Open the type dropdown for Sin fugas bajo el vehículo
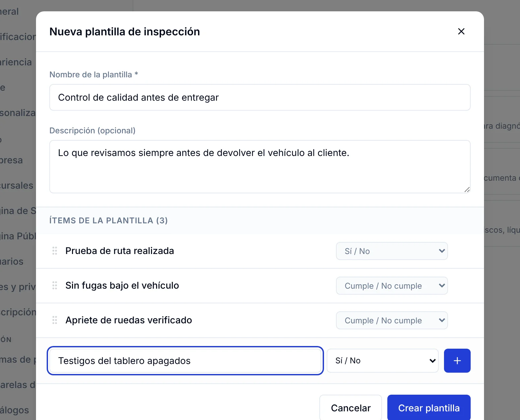Viewport: 520px width, 420px height. tap(392, 286)
